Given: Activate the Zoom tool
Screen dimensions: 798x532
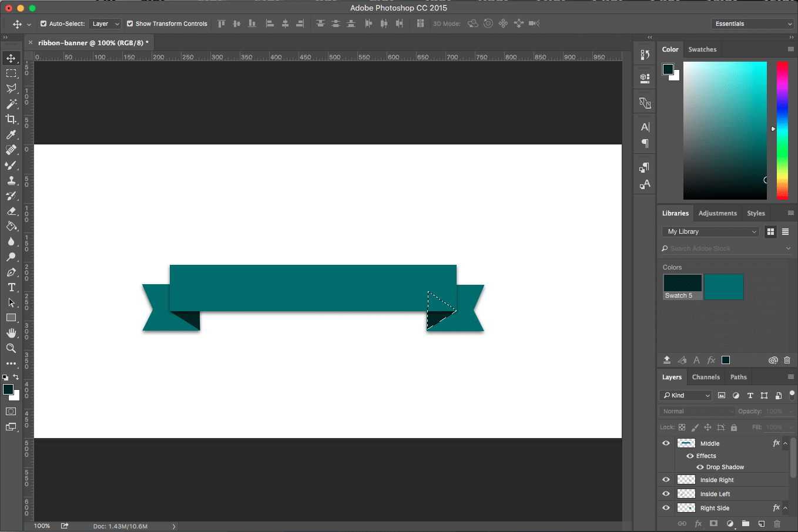Looking at the screenshot, I should (x=11, y=349).
